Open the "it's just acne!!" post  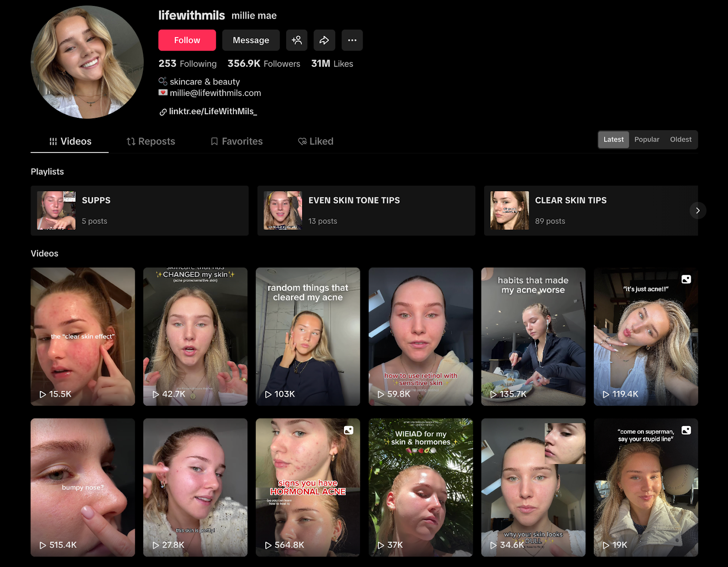(646, 336)
